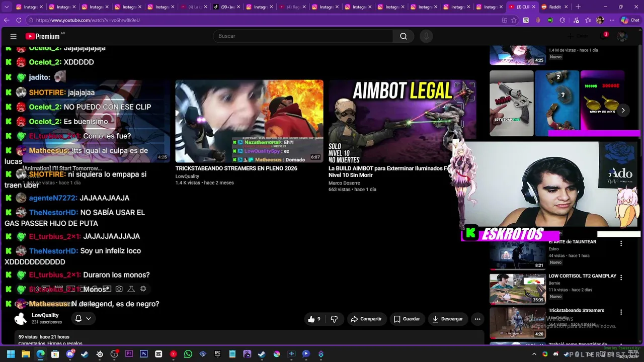Screen dimensions: 644x362
Task: Add page to favorites with star icon
Action: pos(514,20)
